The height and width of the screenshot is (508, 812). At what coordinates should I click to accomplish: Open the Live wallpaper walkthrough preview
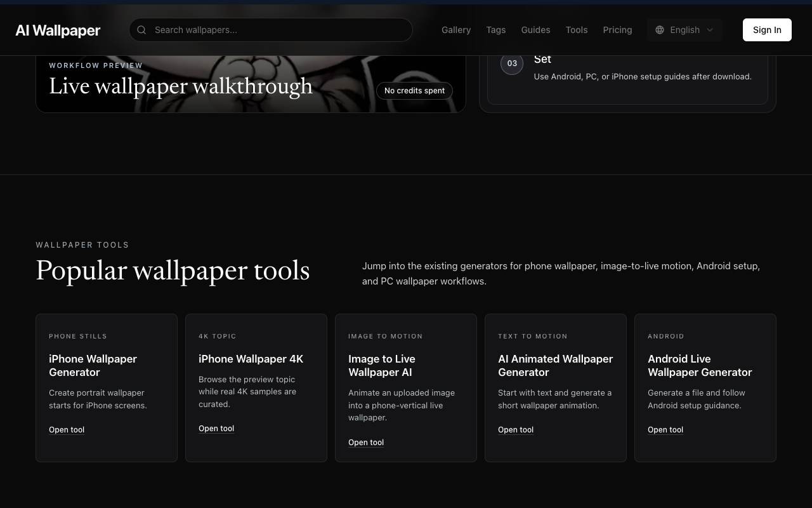tap(181, 86)
